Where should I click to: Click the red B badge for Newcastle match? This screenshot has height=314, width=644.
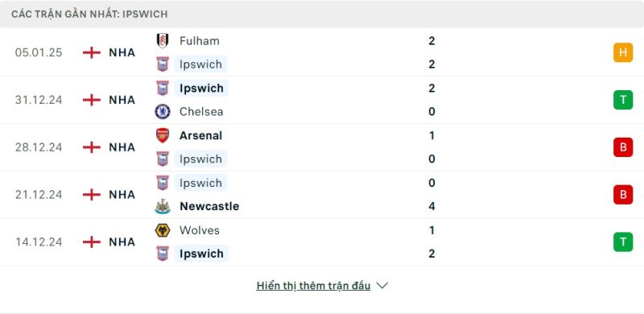(623, 194)
